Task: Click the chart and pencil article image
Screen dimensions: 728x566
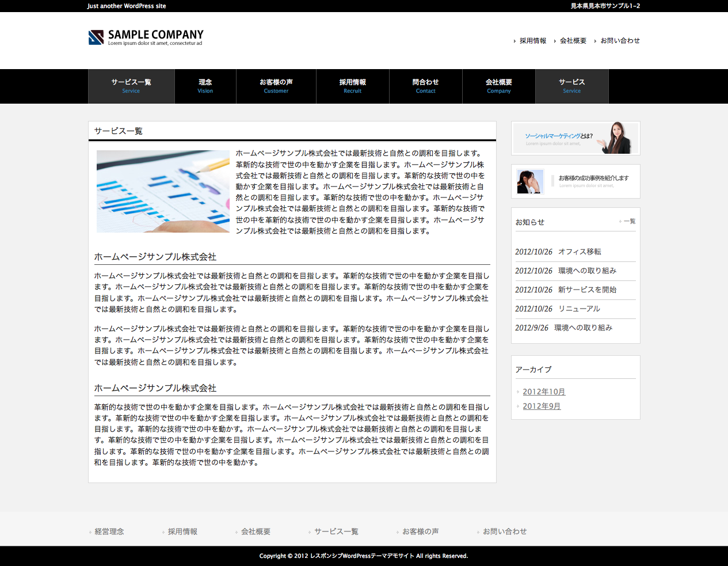Action: click(x=163, y=191)
